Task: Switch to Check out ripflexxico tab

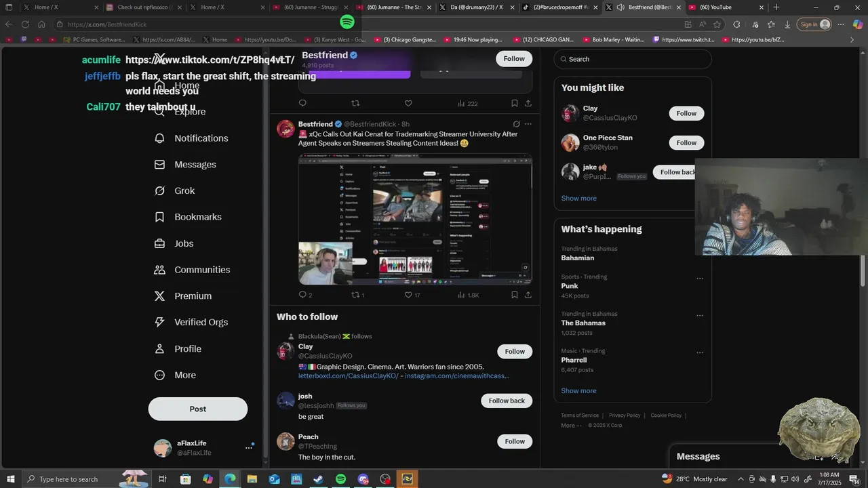Action: coord(144,7)
